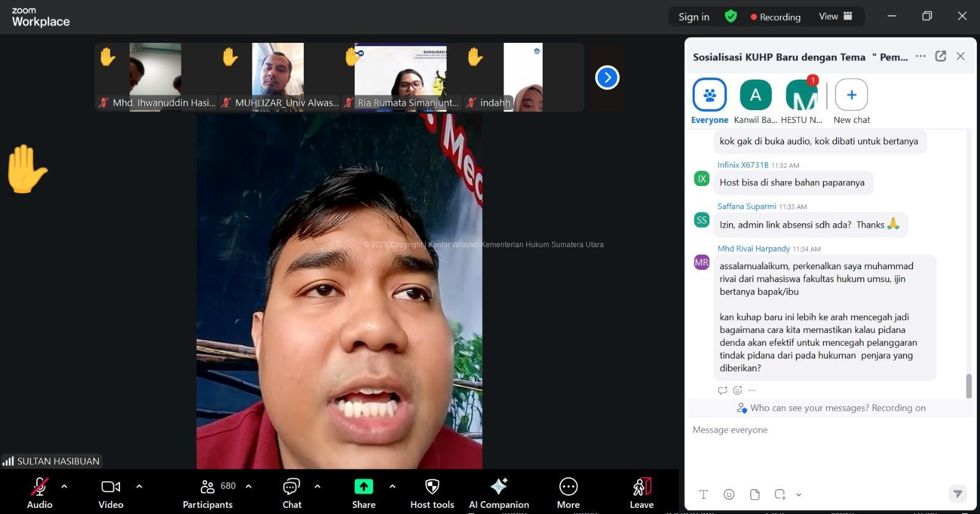Expand screenshot options chevron in chat toolbar
The height and width of the screenshot is (514, 980).
[x=799, y=494]
